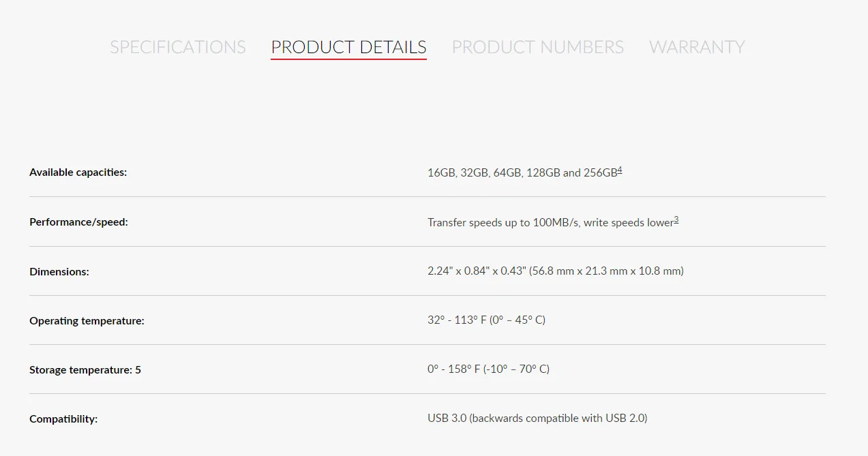
Task: Click the 16GB capacity text
Action: tap(441, 173)
